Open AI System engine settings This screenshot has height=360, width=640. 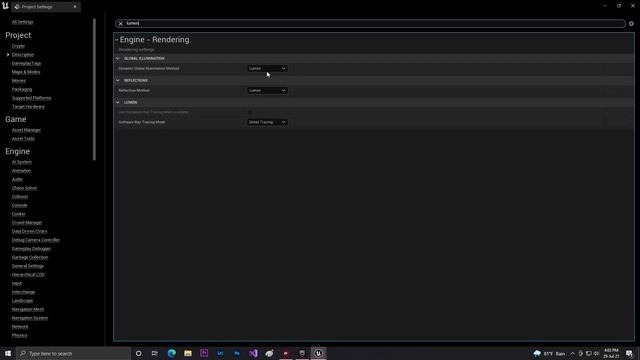point(22,162)
